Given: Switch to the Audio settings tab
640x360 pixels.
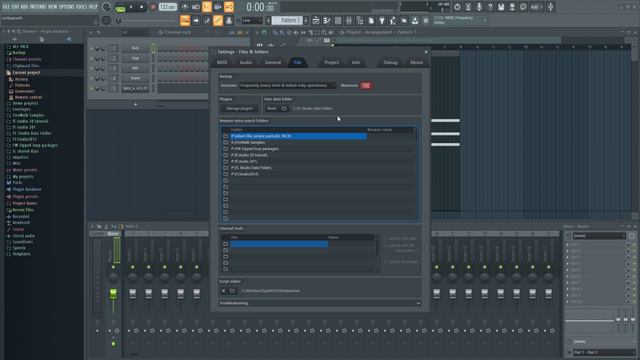Looking at the screenshot, I should (x=246, y=62).
